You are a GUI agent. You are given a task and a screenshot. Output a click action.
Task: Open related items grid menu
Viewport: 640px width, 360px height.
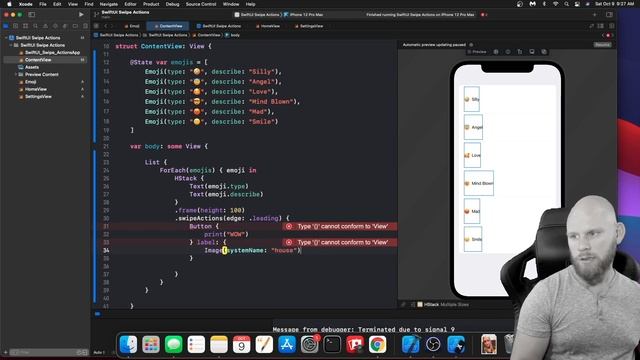coord(96,26)
